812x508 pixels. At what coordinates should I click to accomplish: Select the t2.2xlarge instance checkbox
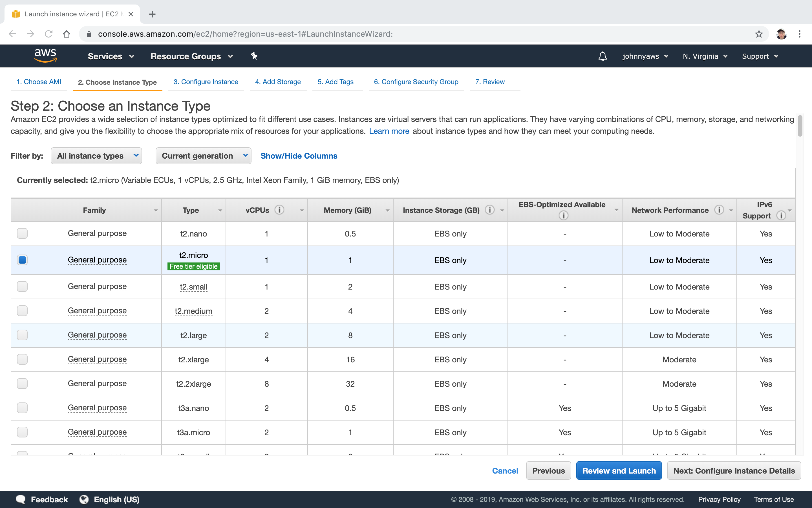[x=22, y=383]
